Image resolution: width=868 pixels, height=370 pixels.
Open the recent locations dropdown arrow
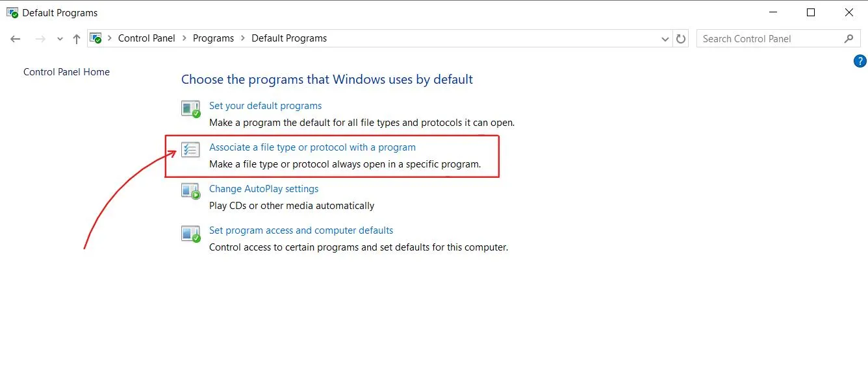coord(60,39)
